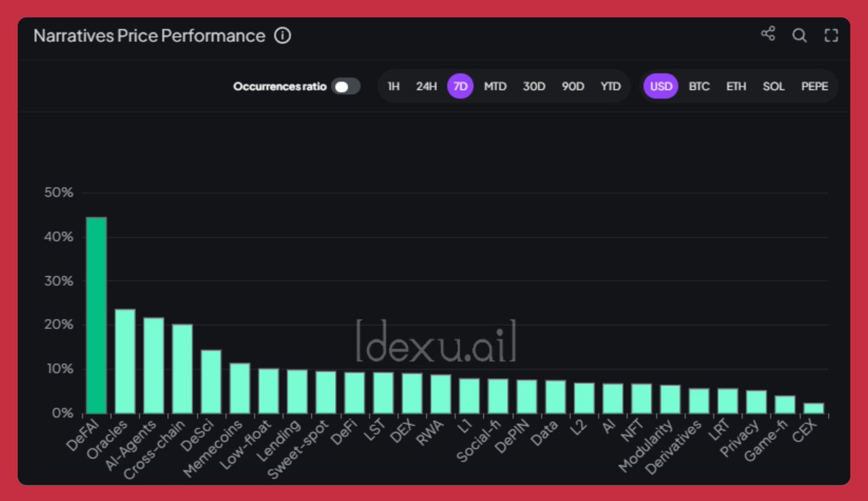
Task: Denominate prices in BTC
Action: point(699,86)
